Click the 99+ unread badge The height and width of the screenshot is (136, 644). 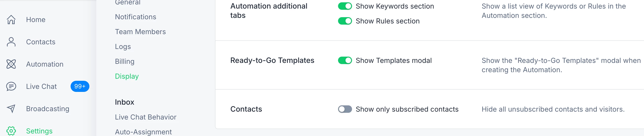point(80,86)
